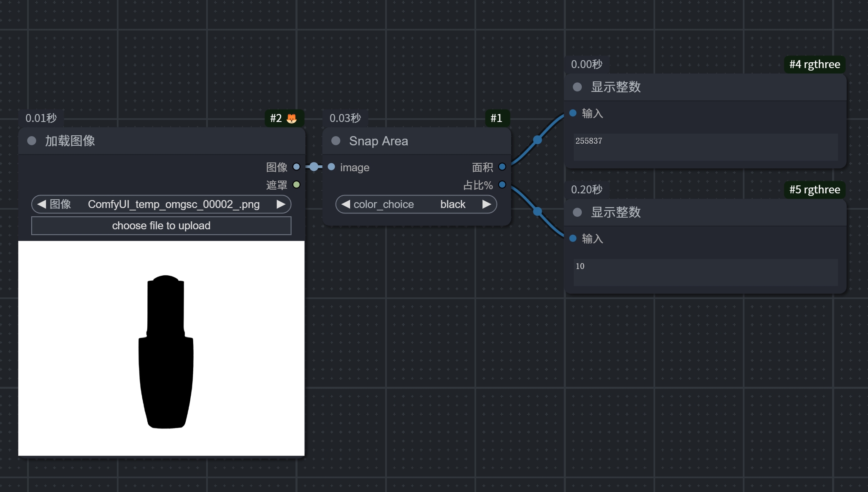Click the midpoint dot on the 面积 link
The height and width of the screenshot is (492, 868).
click(537, 140)
